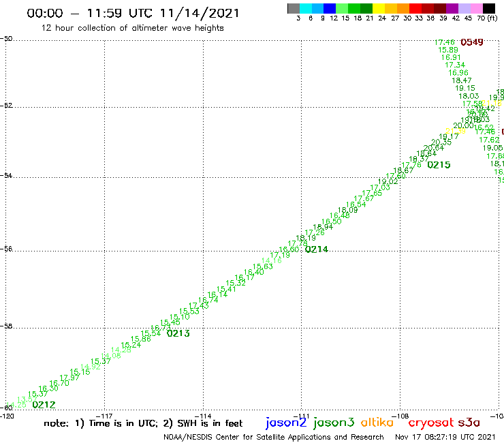504x443 pixels.
Task: Click the dark red 0549 time marker
Action: point(472,42)
